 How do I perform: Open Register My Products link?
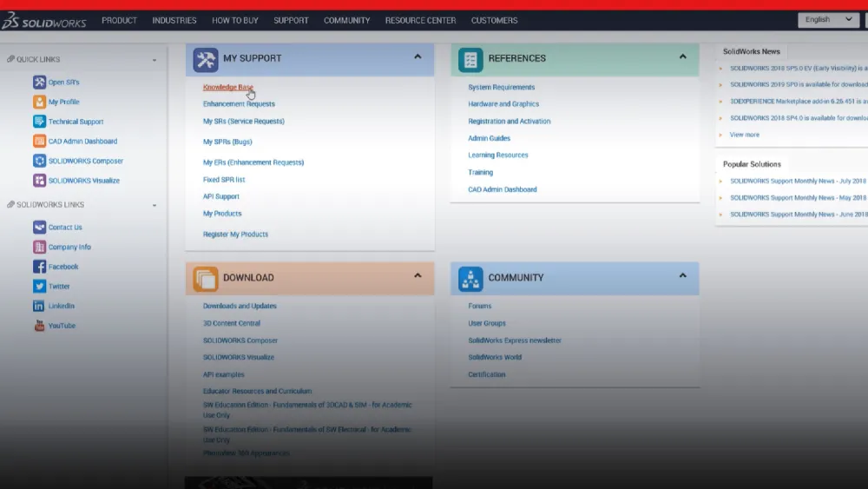click(x=235, y=235)
